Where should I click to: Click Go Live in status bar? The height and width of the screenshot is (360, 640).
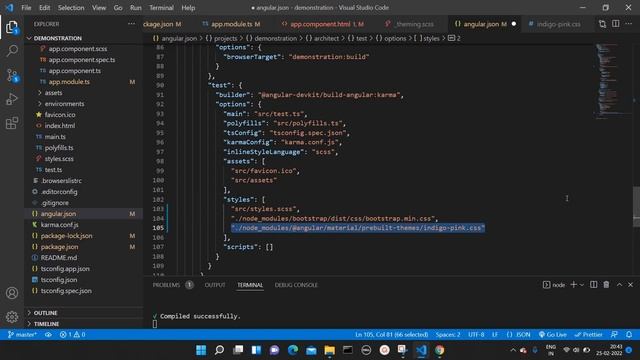pyautogui.click(x=553, y=334)
